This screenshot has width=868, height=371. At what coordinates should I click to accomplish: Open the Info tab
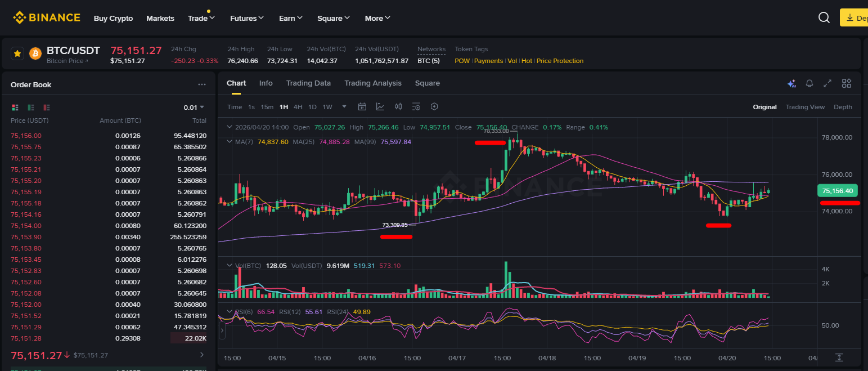(266, 83)
